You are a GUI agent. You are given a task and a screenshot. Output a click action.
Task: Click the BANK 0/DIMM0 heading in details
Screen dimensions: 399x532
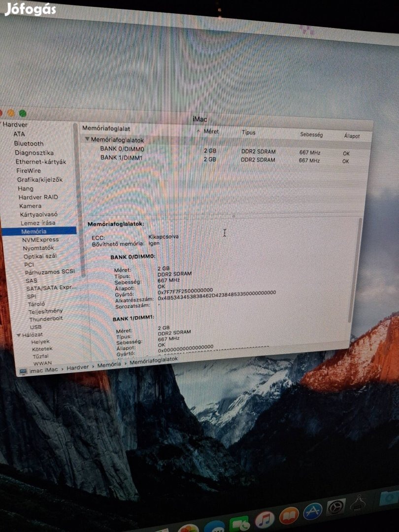133,257
